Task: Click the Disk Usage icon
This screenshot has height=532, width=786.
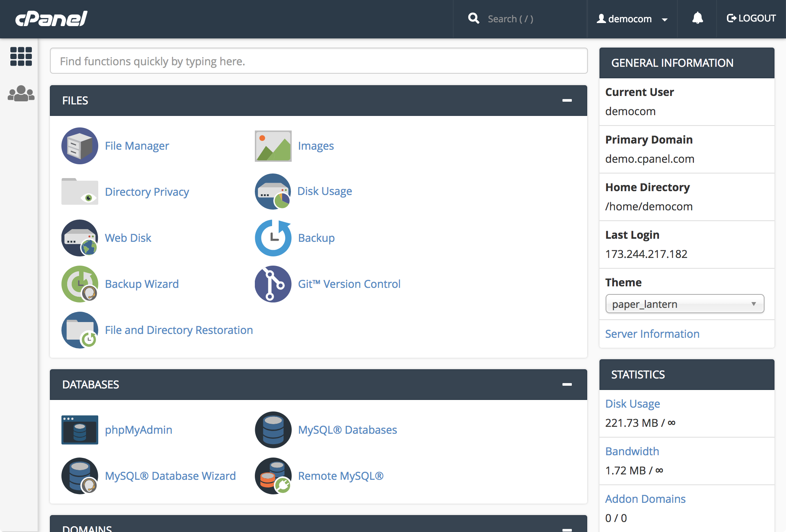Action: [273, 191]
